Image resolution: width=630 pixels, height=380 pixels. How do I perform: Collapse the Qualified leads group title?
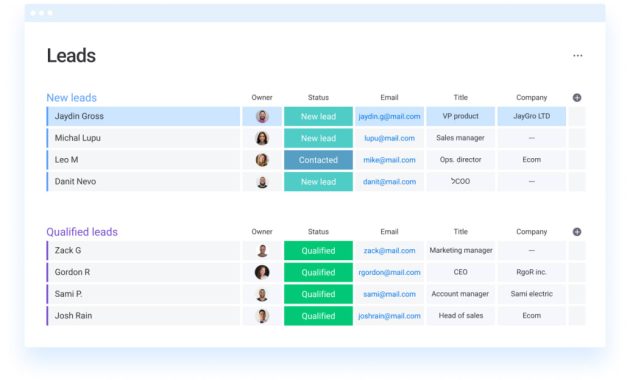tap(82, 232)
